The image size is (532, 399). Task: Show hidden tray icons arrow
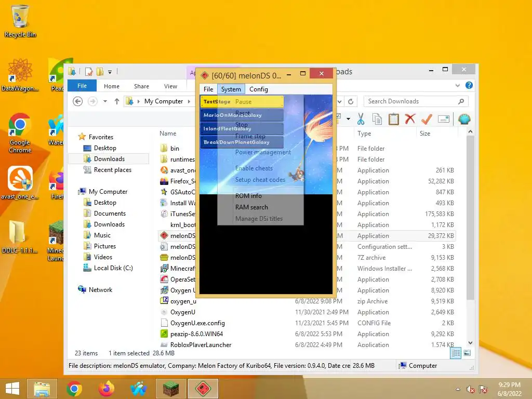pyautogui.click(x=458, y=389)
